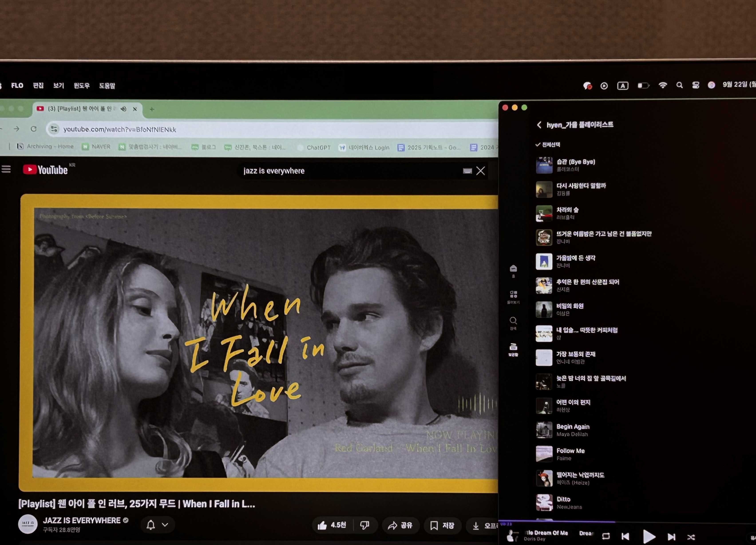Dislike the video with thumbs down

click(365, 525)
